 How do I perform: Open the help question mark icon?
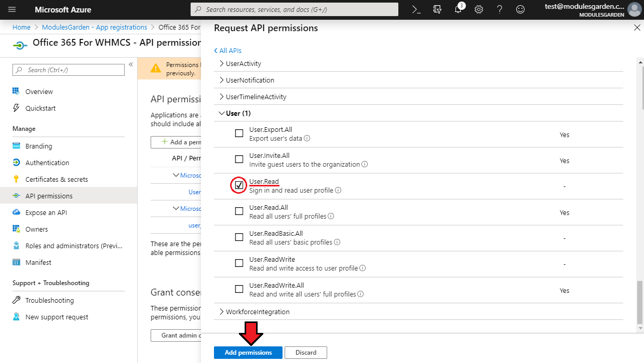(500, 9)
